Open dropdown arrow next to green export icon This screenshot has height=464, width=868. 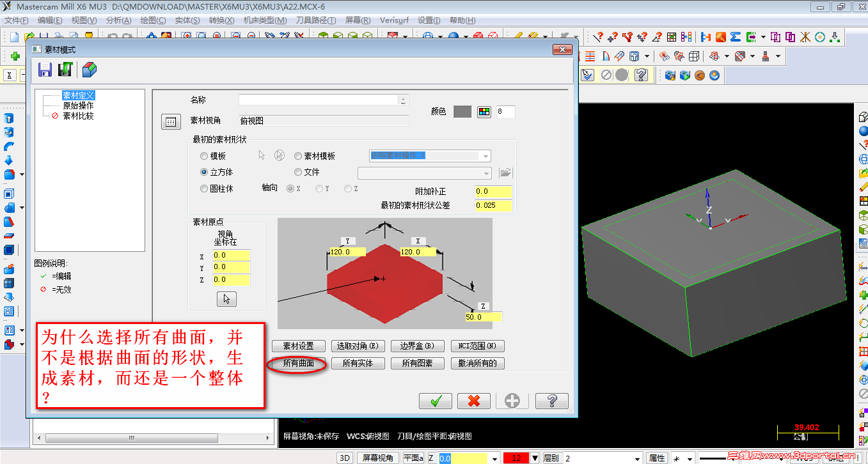[763, 37]
